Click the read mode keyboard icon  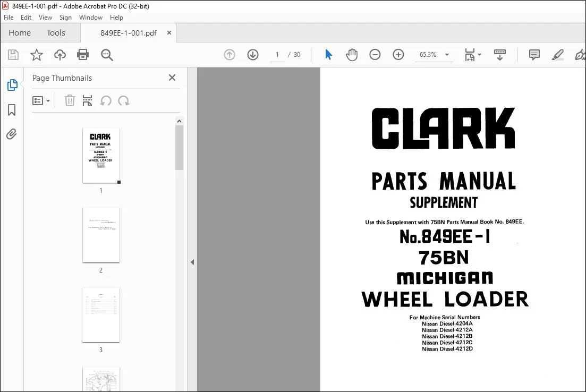point(500,55)
